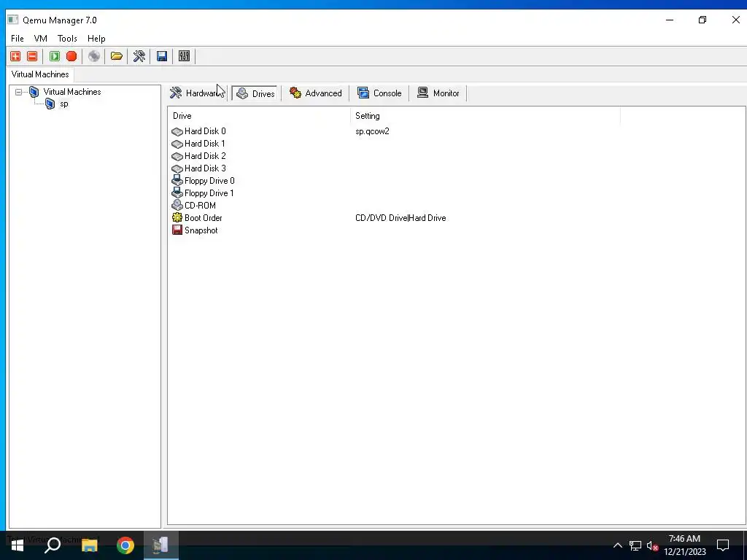Open the File menu
Screen dimensions: 747x560
18,39
